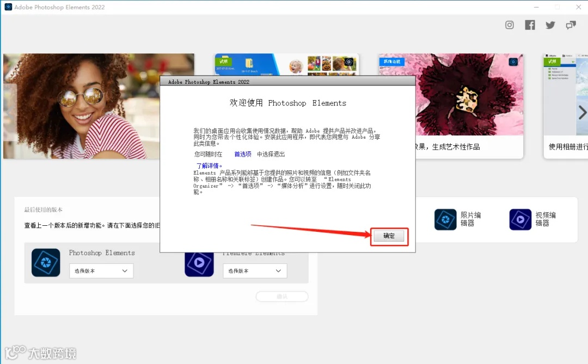
Task: Click the blue 新增功能 badge on flower card
Action: point(392,61)
